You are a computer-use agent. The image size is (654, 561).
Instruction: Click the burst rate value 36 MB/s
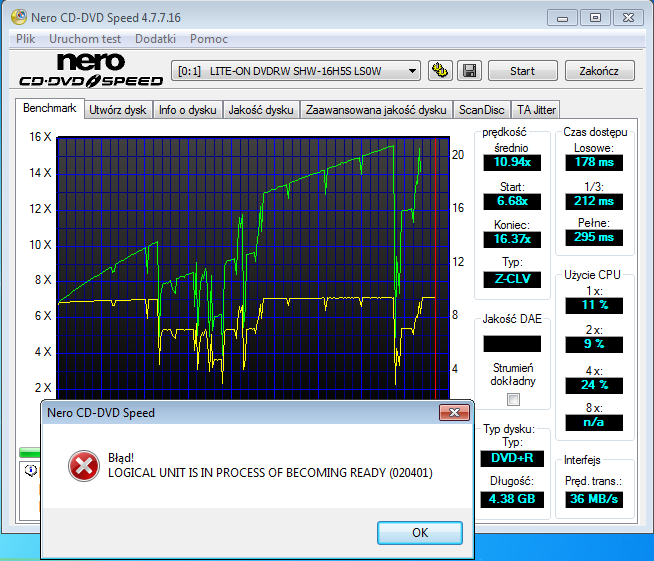pyautogui.click(x=594, y=499)
